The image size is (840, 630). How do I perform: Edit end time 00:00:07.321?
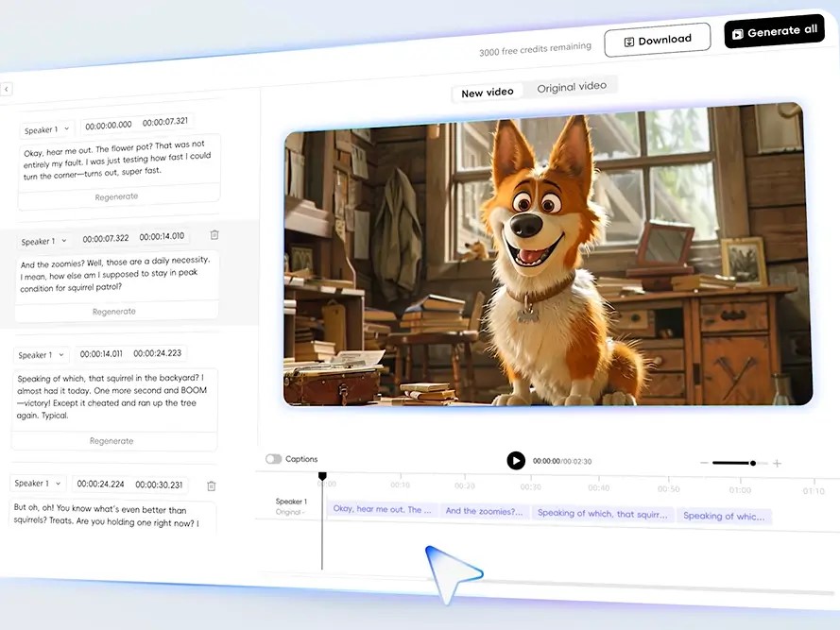coord(165,122)
